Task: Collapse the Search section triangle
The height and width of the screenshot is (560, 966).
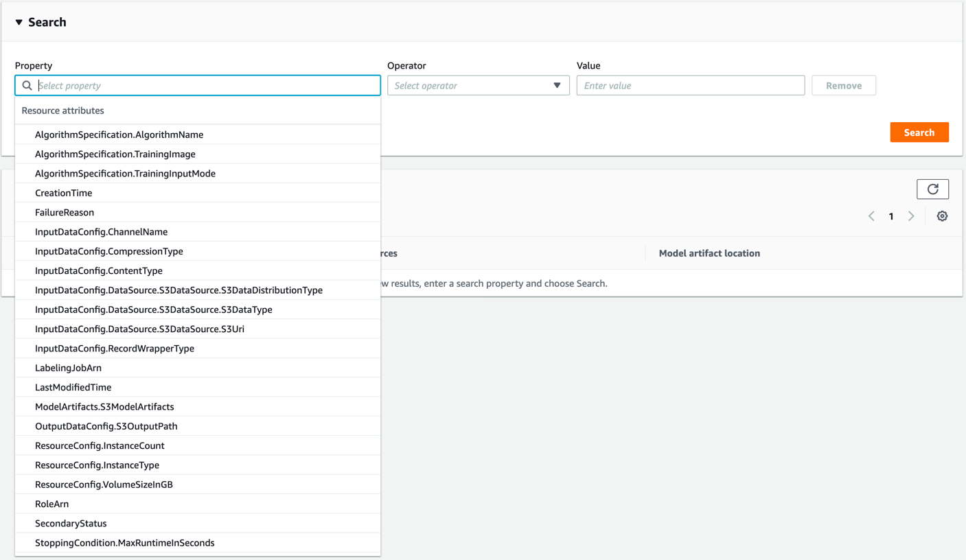Action: coord(19,23)
